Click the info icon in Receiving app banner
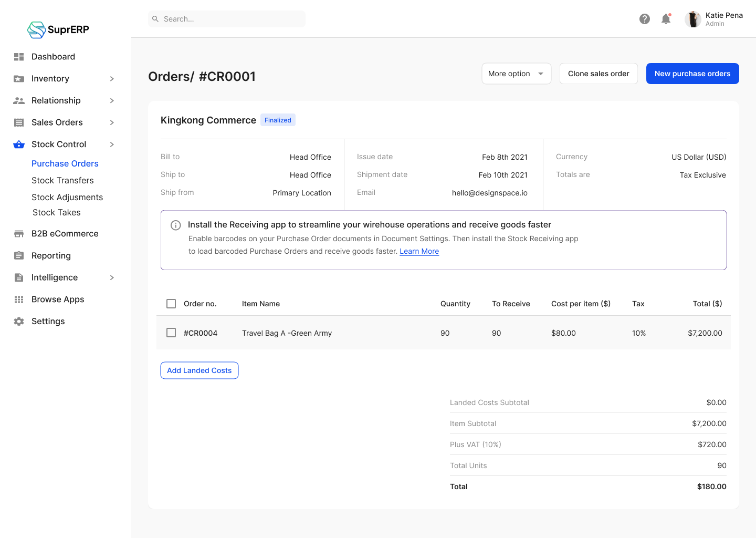 pyautogui.click(x=176, y=225)
